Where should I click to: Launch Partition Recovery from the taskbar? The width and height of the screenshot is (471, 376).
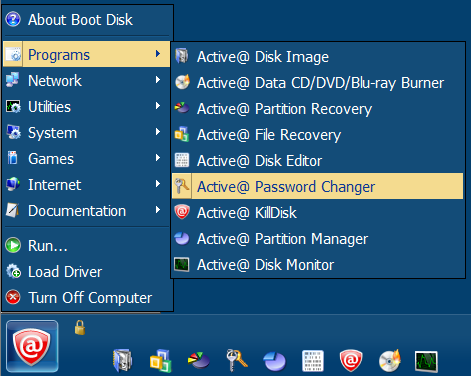[x=199, y=360]
